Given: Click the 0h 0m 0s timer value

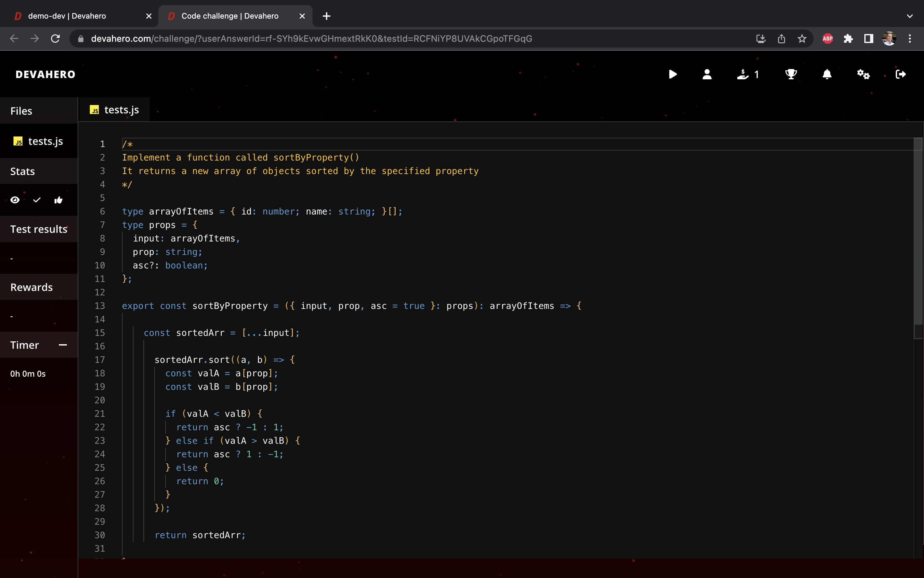Looking at the screenshot, I should 28,374.
